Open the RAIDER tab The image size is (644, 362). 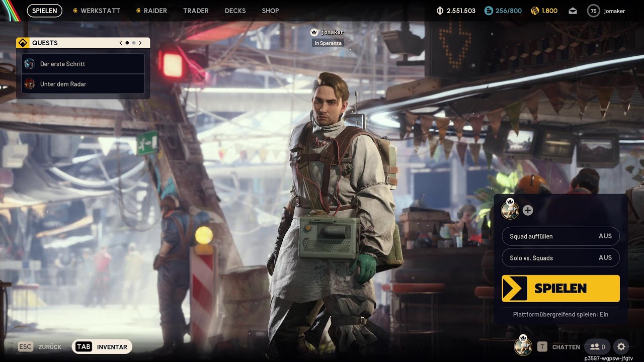[151, 11]
